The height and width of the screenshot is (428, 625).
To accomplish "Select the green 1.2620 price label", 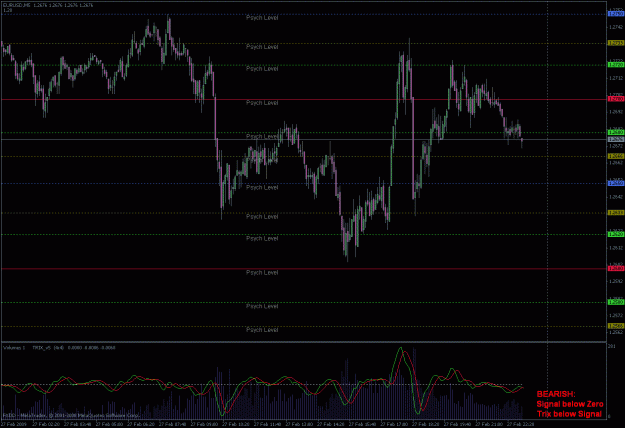I will 616,234.
